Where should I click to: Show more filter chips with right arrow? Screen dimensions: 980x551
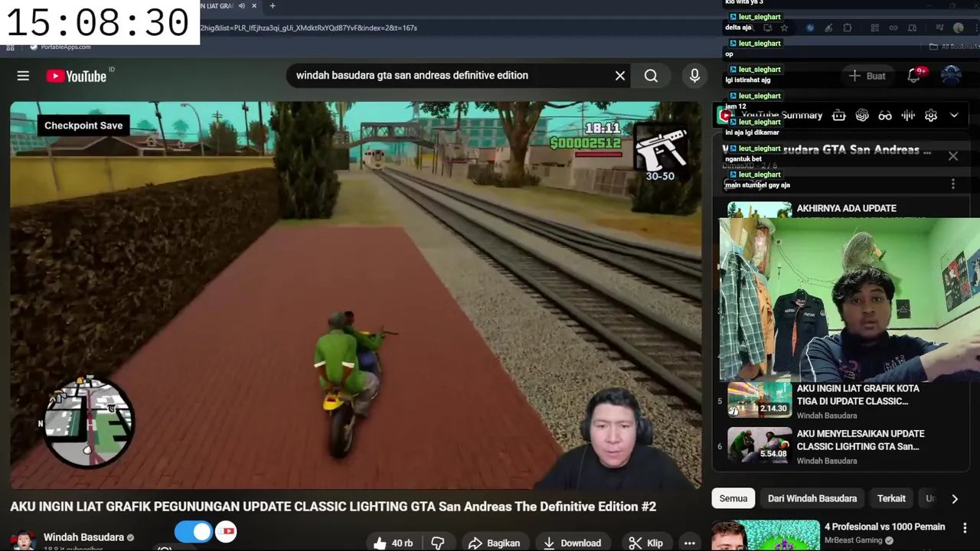coord(954,499)
